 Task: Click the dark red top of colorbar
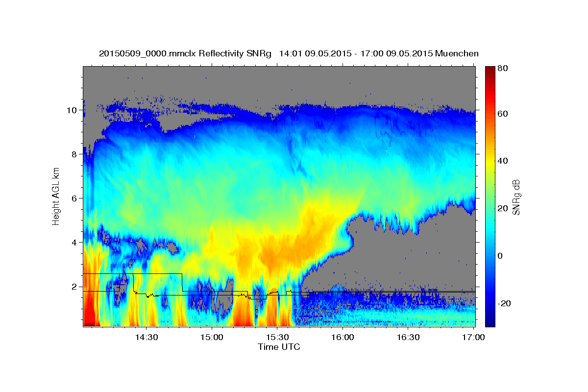pos(490,72)
